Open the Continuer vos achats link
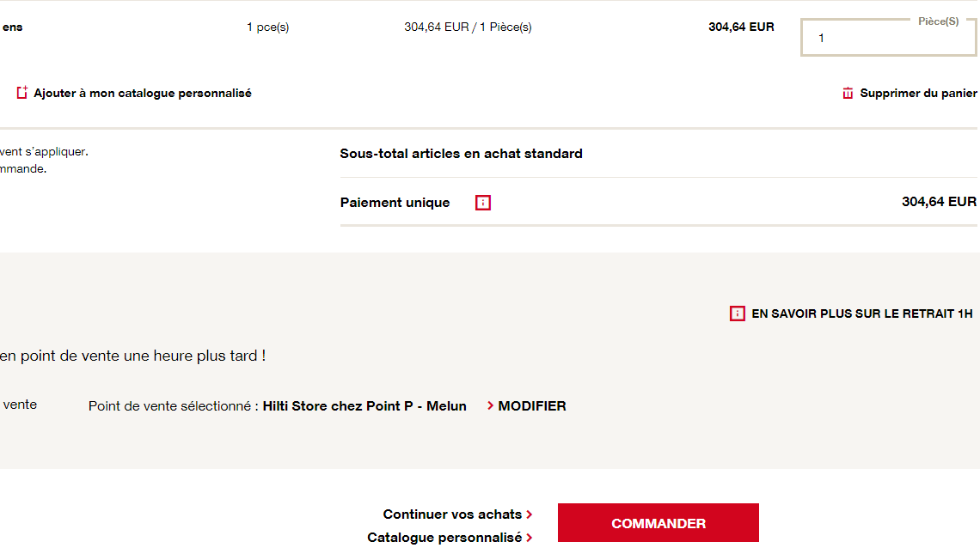980x560 pixels. pyautogui.click(x=452, y=514)
